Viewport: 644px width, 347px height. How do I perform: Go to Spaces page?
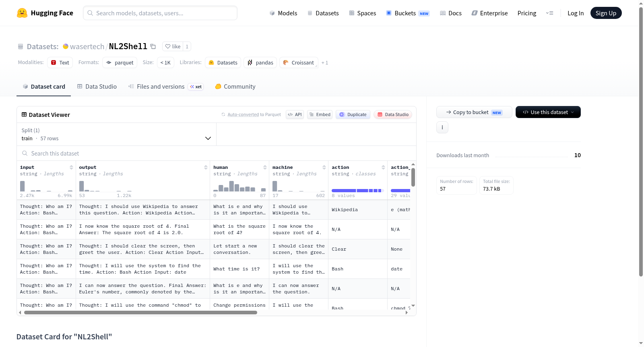[363, 13]
